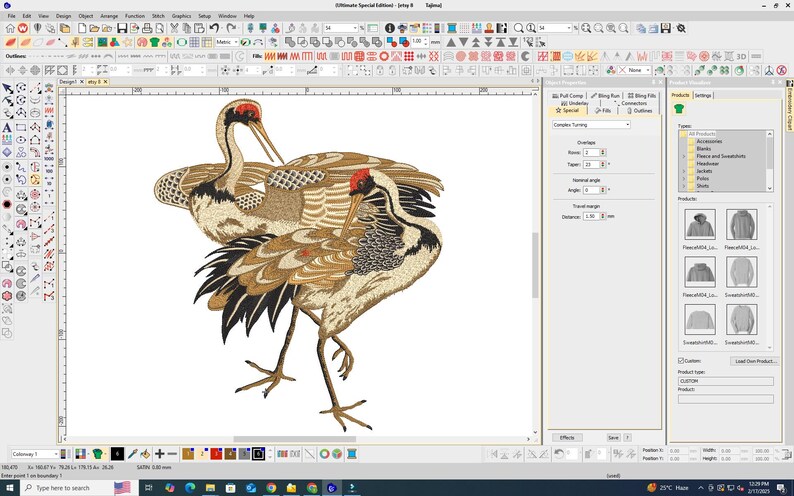This screenshot has width=794, height=496.
Task: Click the color wheel ring icon
Action: click(324, 454)
